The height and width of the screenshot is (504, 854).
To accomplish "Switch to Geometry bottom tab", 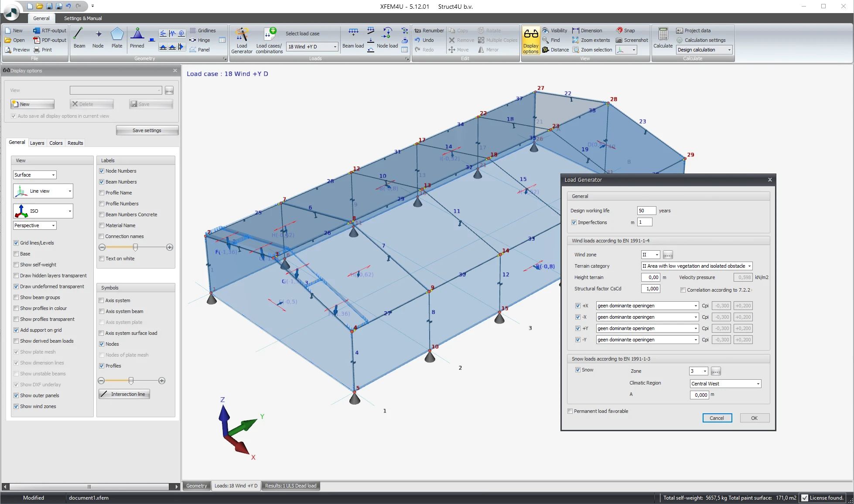I will point(197,486).
